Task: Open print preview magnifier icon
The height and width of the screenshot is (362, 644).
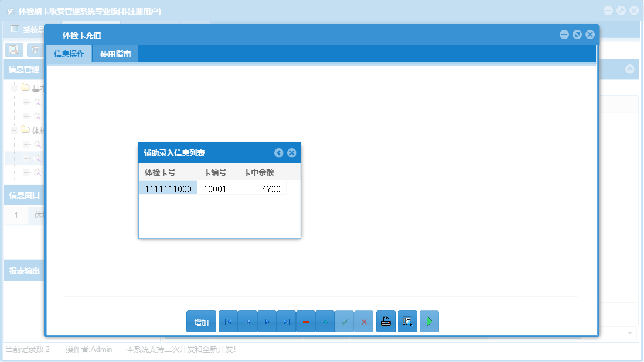Action: pos(407,322)
